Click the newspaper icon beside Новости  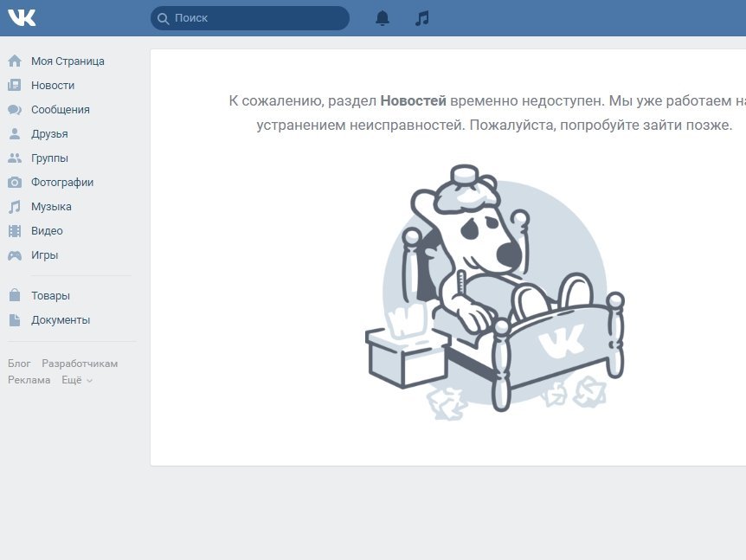click(x=15, y=86)
